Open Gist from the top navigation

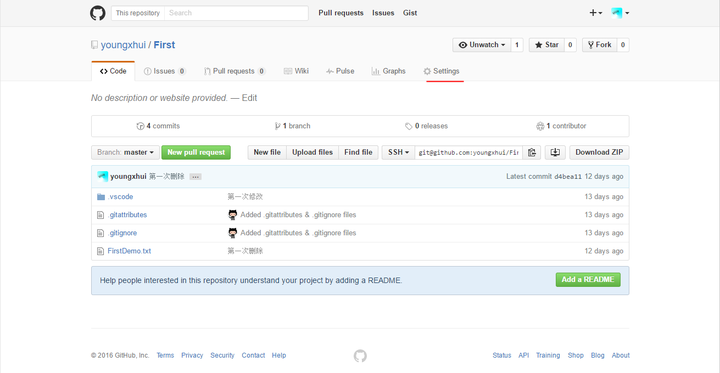tap(410, 13)
